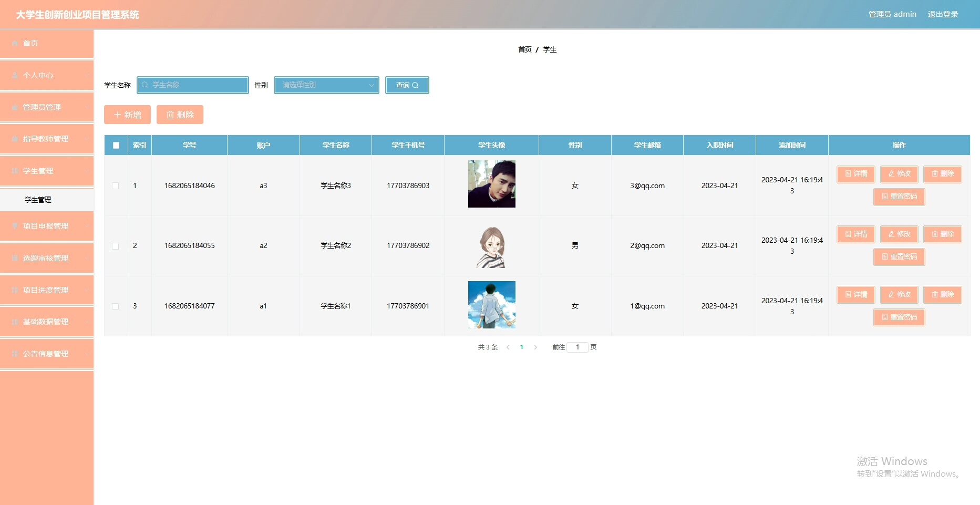Click the icon beside 管理员管理
This screenshot has width=980, height=505.
pyautogui.click(x=15, y=107)
